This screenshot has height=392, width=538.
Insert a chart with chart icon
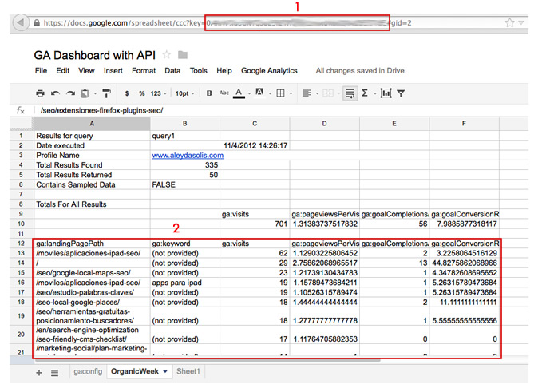[386, 93]
